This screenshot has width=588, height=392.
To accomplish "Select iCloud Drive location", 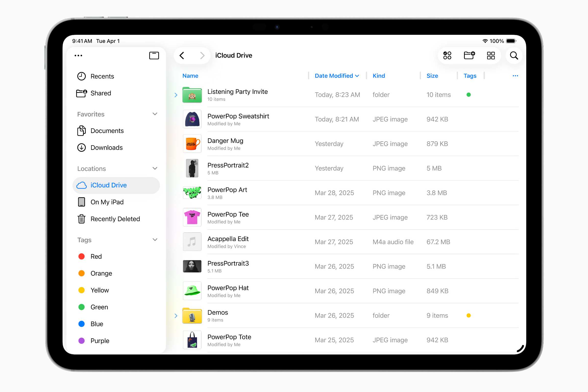I will pyautogui.click(x=109, y=185).
